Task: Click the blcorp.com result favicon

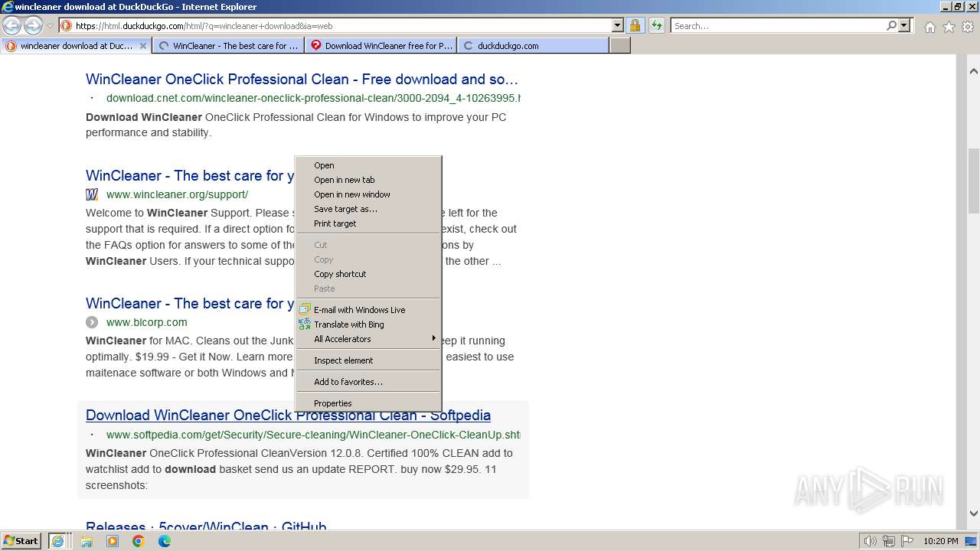Action: point(92,322)
